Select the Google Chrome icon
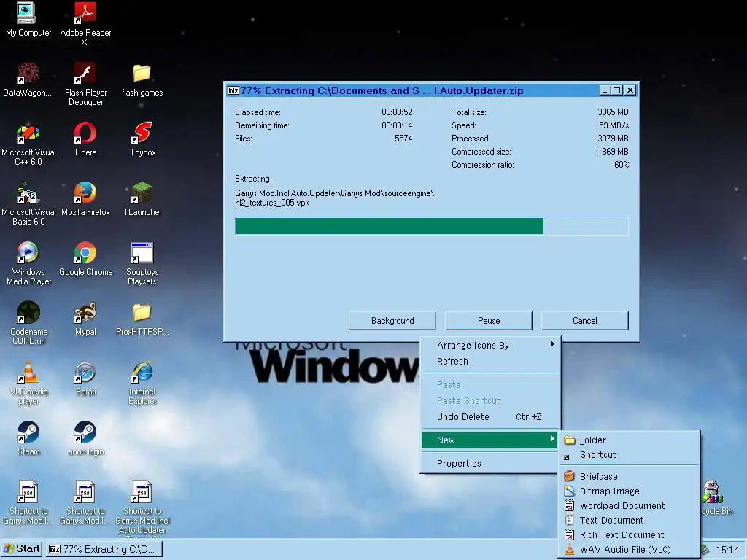This screenshot has width=747, height=560. [x=85, y=259]
